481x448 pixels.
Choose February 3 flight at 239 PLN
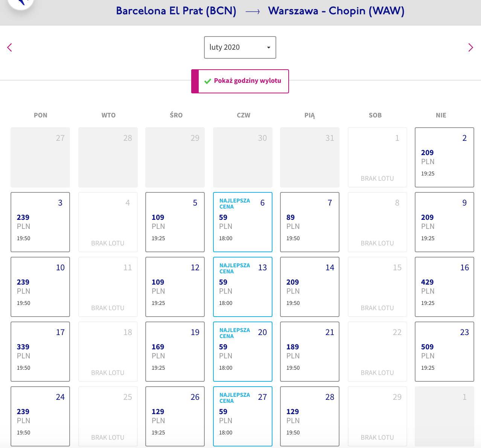(x=40, y=222)
